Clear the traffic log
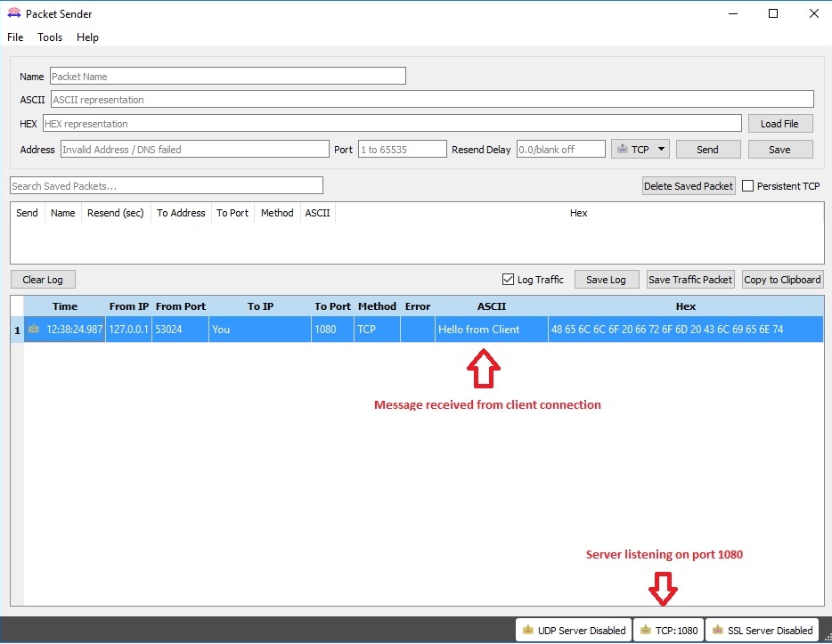 (x=42, y=279)
